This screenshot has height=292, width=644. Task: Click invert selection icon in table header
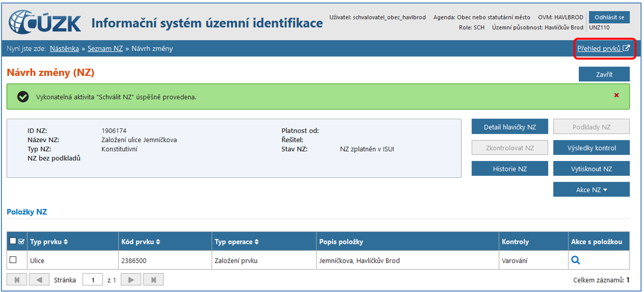[x=21, y=241]
